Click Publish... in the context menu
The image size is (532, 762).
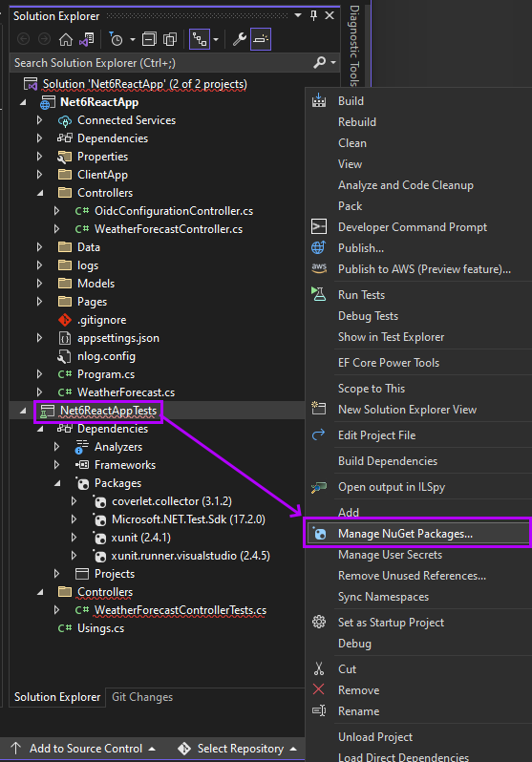click(361, 248)
